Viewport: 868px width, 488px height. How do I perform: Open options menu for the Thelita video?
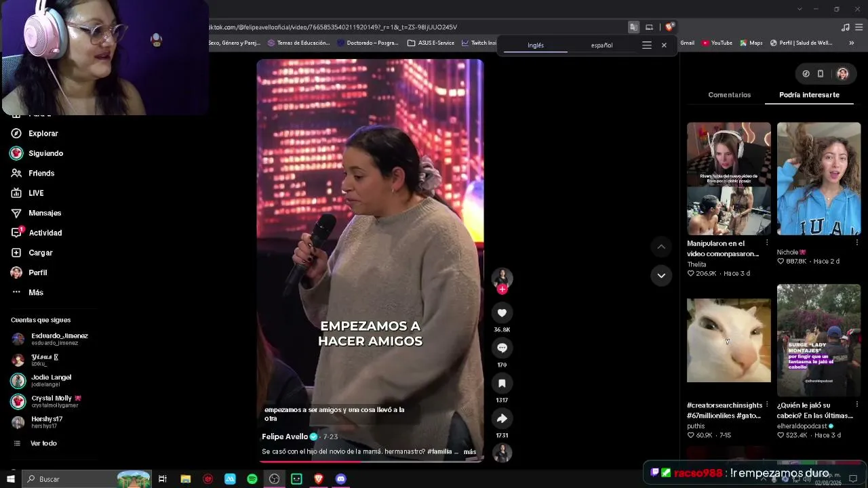pos(767,243)
